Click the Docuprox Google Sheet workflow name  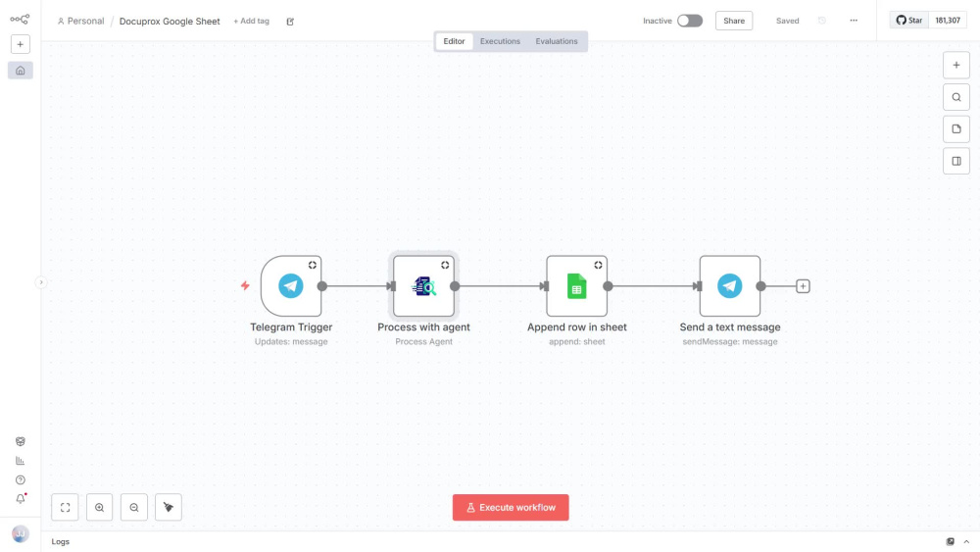pyautogui.click(x=170, y=22)
